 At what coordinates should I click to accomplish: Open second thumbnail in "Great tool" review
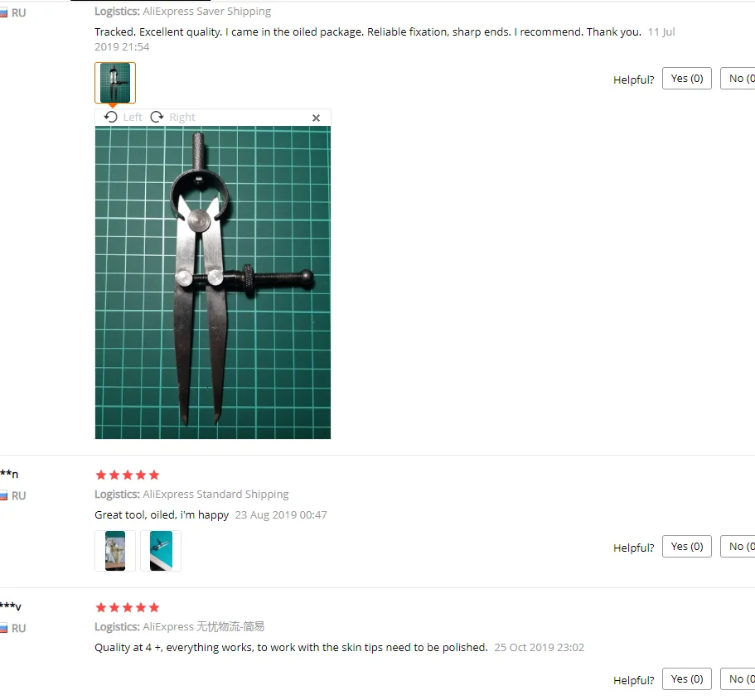(161, 551)
